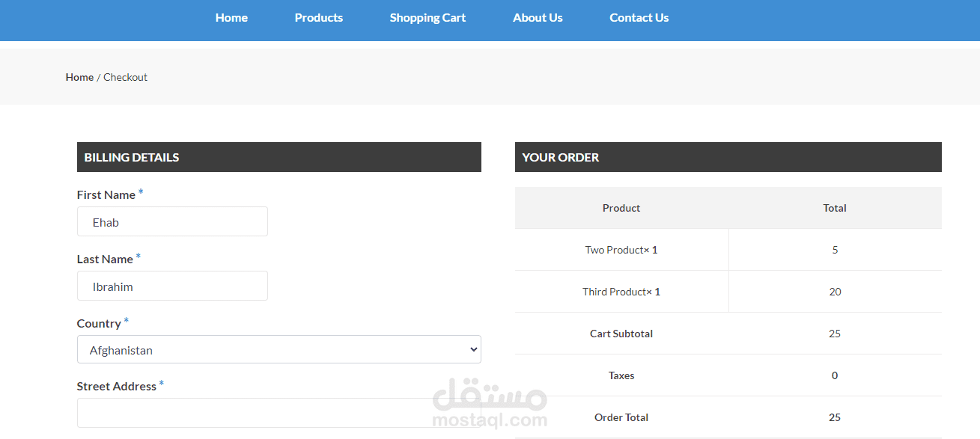Click the Checkout breadcrumb text
The width and height of the screenshot is (980, 439).
(x=126, y=77)
